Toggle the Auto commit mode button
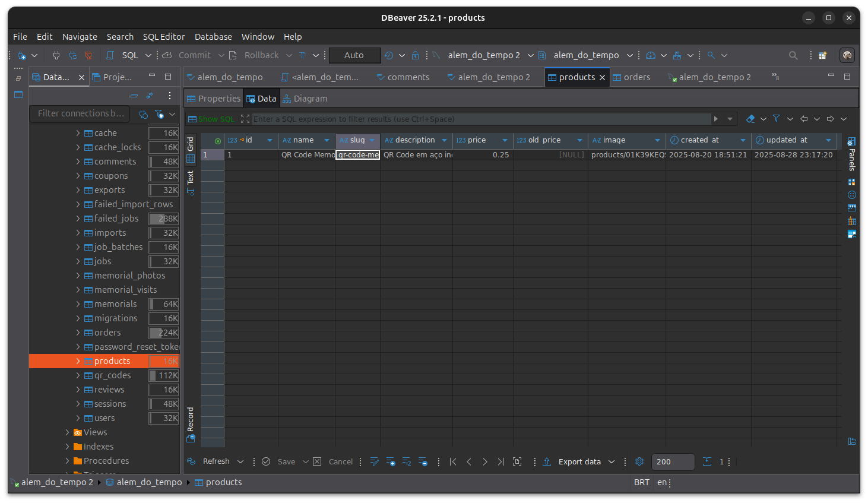This screenshot has width=868, height=503. [x=354, y=55]
